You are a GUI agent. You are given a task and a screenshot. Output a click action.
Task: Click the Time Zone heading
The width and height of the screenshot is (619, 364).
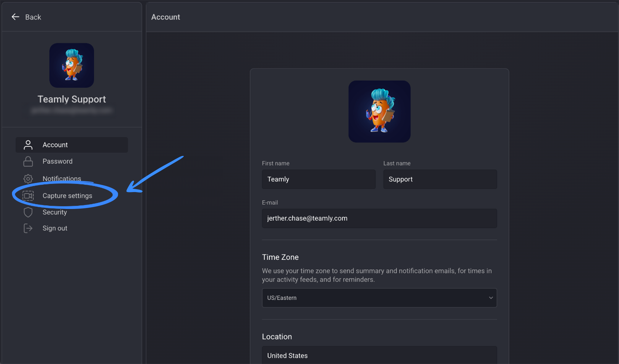click(280, 257)
